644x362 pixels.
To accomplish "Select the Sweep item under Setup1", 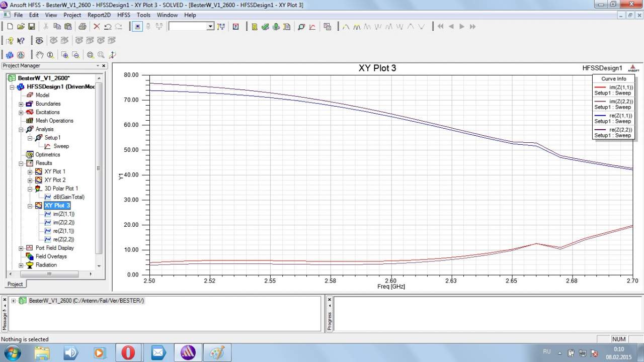I will point(61,146).
